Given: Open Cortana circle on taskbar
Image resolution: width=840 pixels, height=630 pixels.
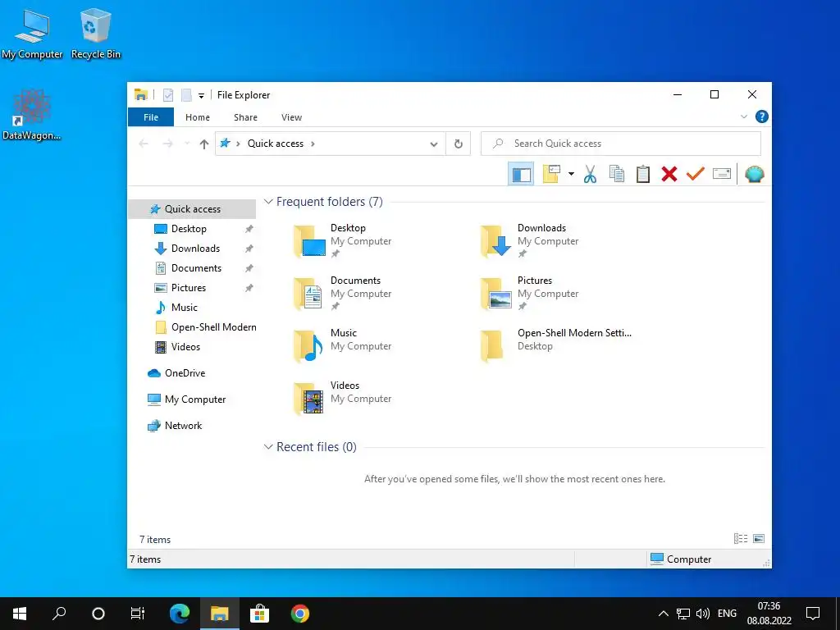Looking at the screenshot, I should pyautogui.click(x=98, y=614).
